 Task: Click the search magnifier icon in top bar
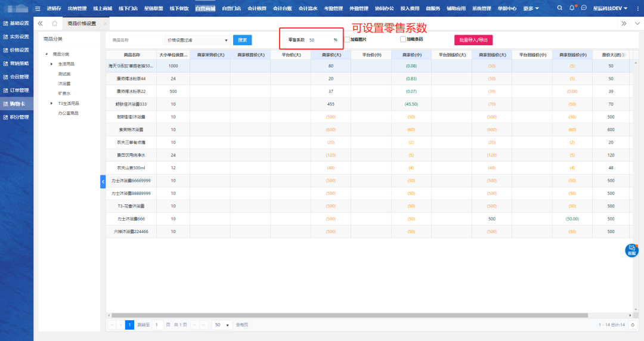coord(559,8)
